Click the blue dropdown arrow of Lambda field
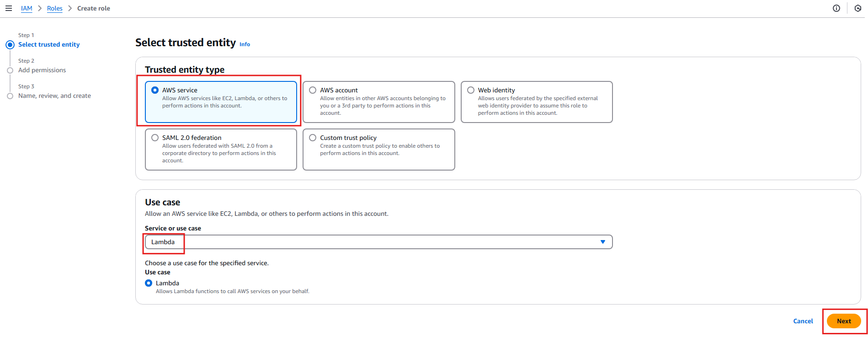This screenshot has height=353, width=868. pyautogui.click(x=603, y=242)
